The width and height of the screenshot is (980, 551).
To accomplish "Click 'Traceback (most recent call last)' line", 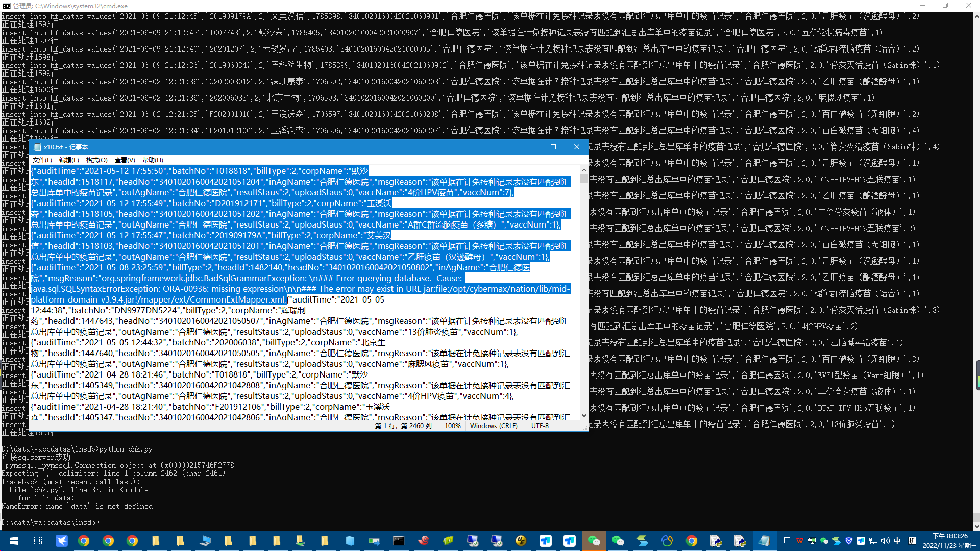I will [70, 482].
